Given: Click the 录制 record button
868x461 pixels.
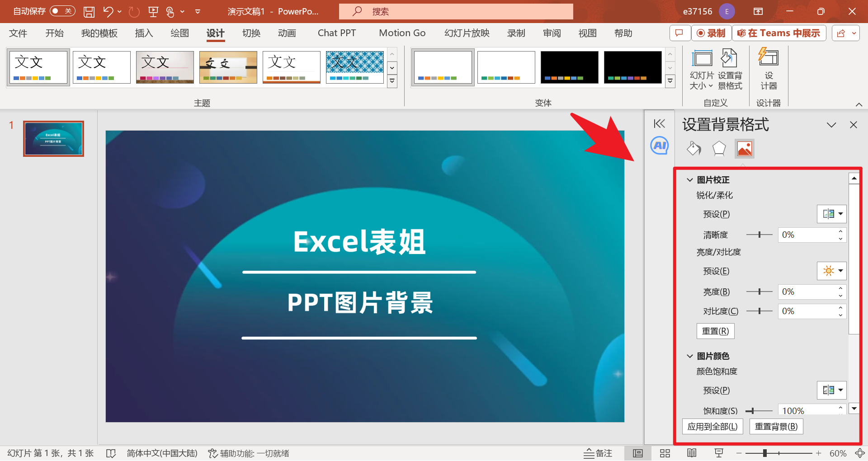Looking at the screenshot, I should (711, 33).
